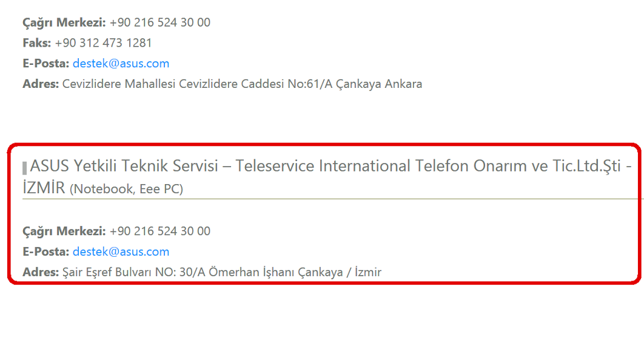Click the bold E-Posta: label above Ankara address
Screen dimensions: 644x338
[46, 64]
